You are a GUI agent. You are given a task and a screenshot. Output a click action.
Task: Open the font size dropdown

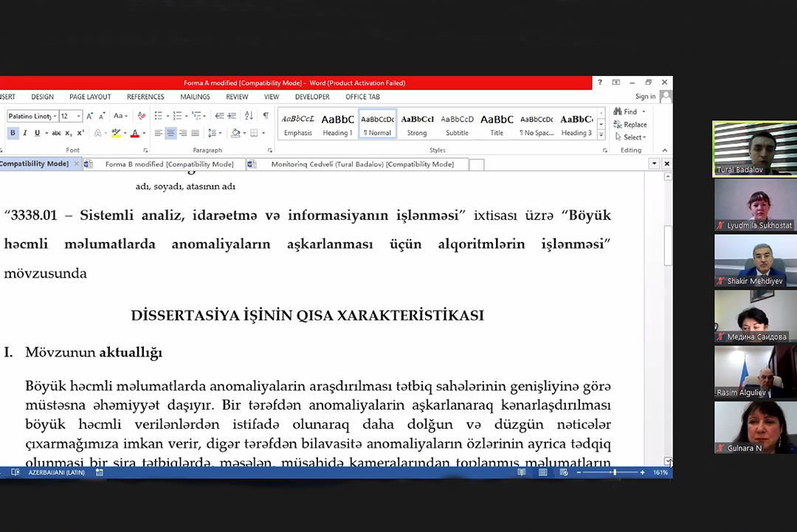tap(78, 116)
